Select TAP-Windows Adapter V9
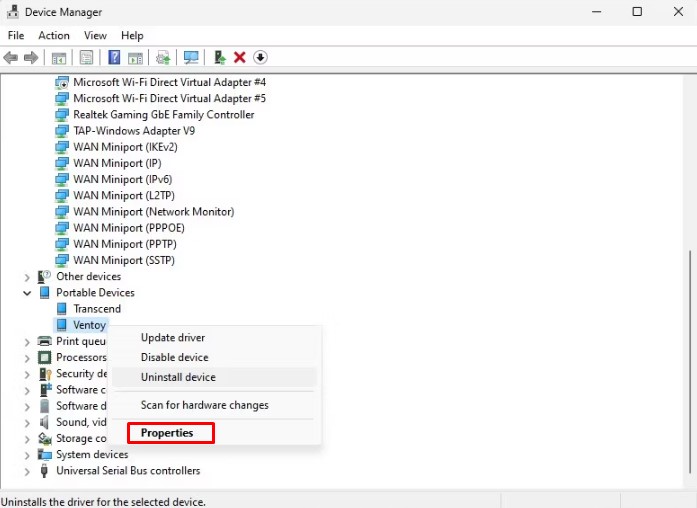Viewport: 697px width, 508px height. click(x=134, y=131)
